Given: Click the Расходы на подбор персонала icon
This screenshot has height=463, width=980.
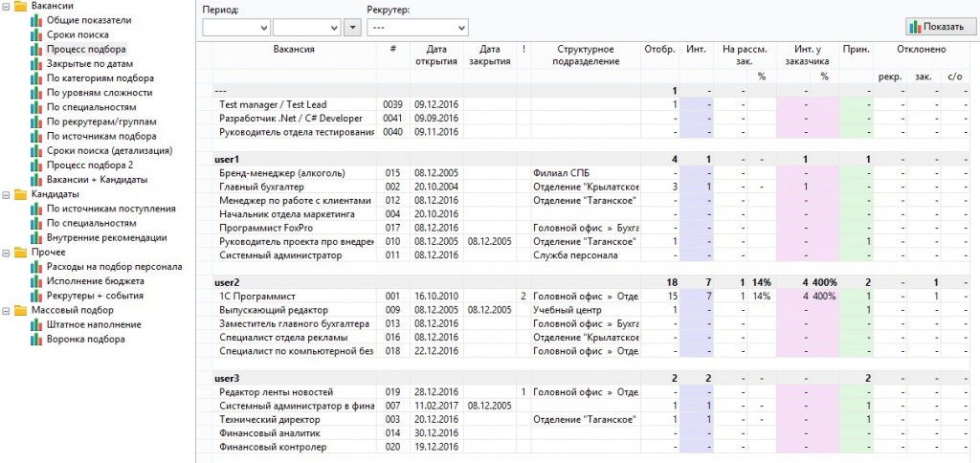Looking at the screenshot, I should pyautogui.click(x=37, y=266).
